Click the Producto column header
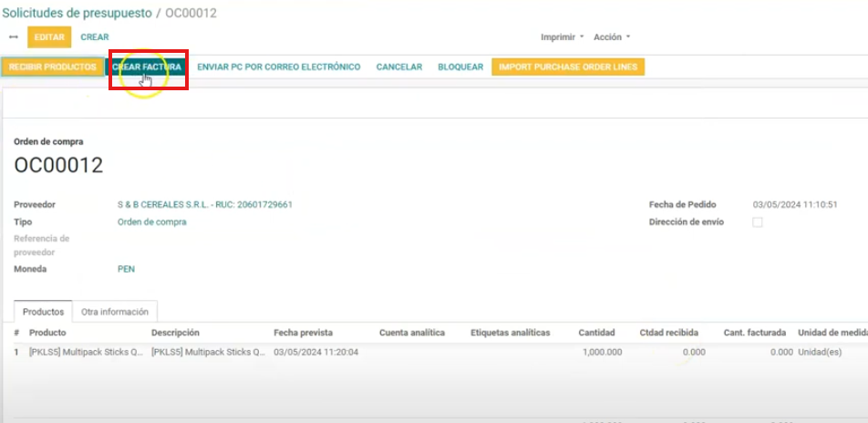The image size is (868, 423). (47, 333)
